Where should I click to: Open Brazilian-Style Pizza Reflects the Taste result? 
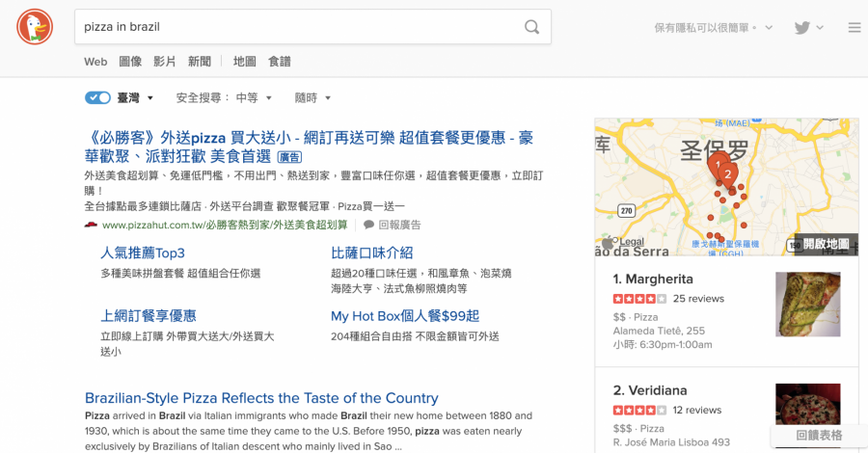(261, 398)
